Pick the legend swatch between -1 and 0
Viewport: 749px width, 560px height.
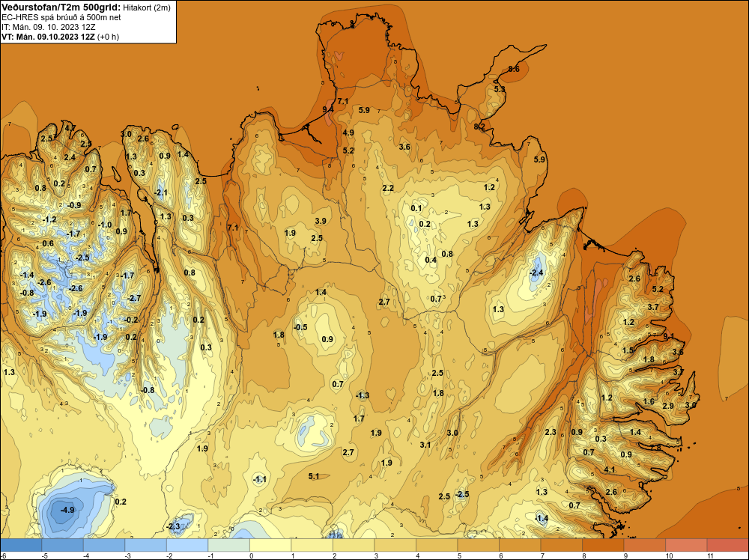[x=228, y=545]
